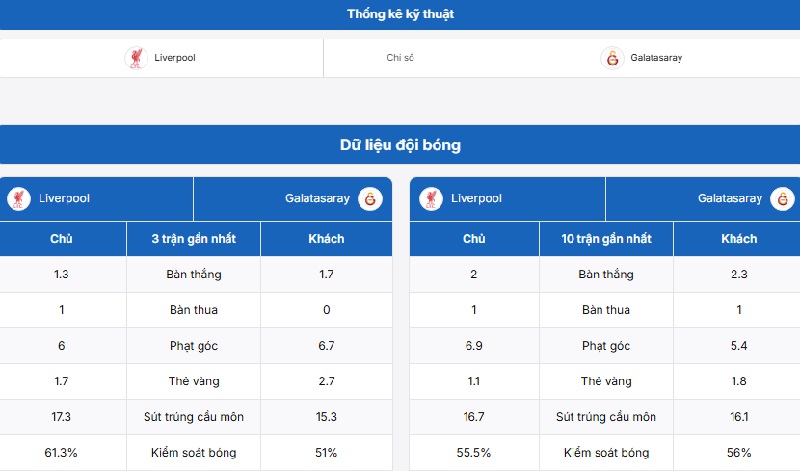Image resolution: width=800 pixels, height=471 pixels.
Task: Click the Khách header in the 10-match table
Action: pyautogui.click(x=739, y=239)
